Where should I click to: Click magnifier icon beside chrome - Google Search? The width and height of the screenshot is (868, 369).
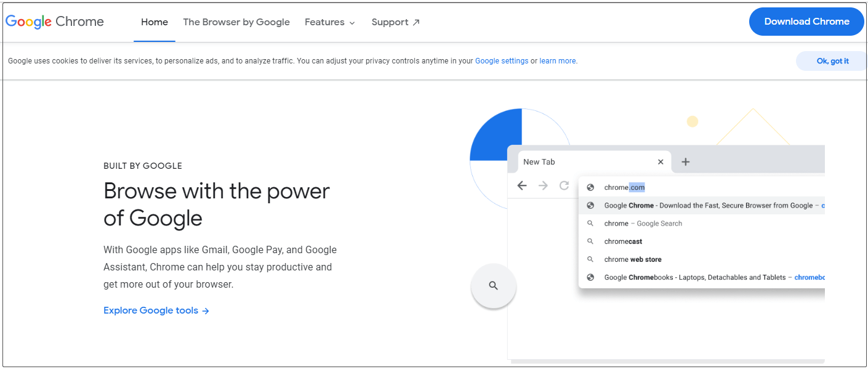(x=590, y=224)
